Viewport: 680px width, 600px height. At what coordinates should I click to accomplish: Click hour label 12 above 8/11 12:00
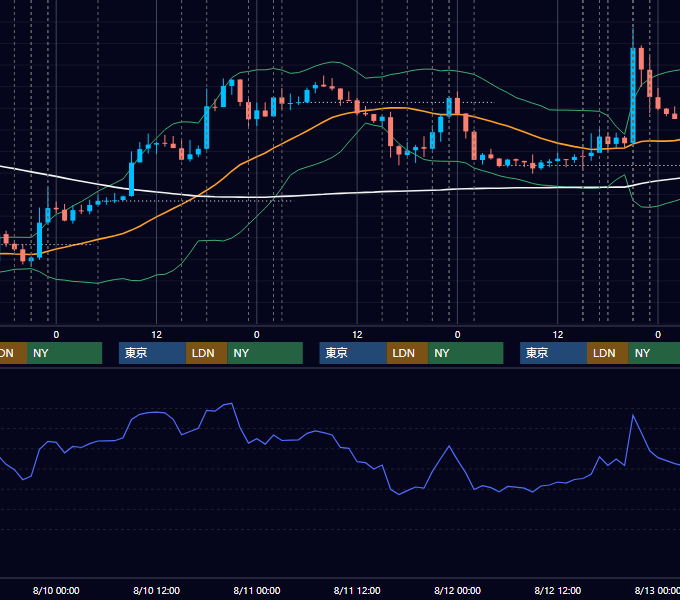click(357, 335)
